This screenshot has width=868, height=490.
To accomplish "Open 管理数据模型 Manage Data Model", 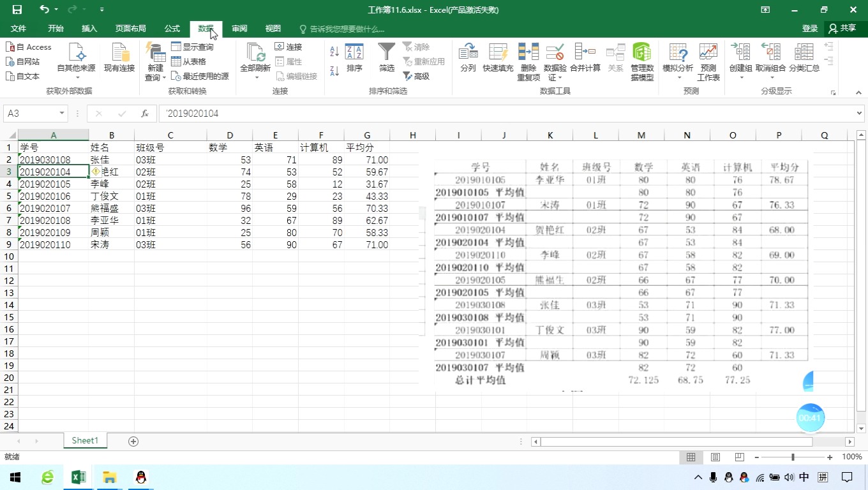I will click(641, 61).
